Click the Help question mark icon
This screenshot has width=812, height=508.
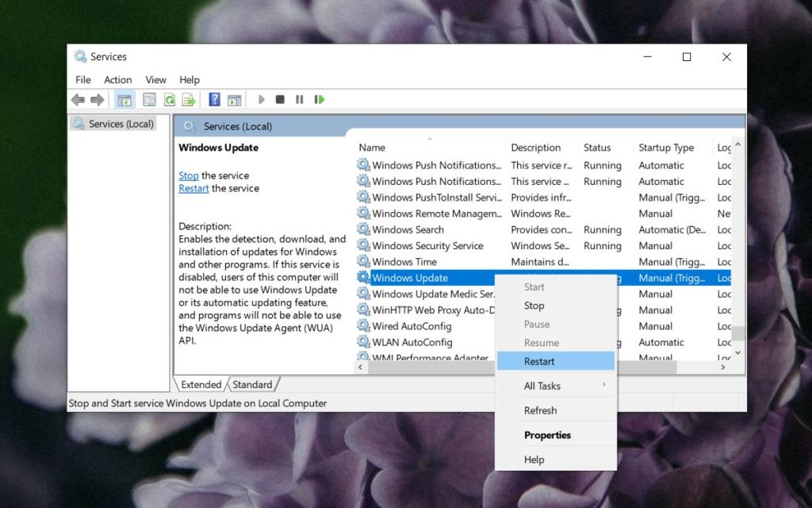tap(214, 99)
